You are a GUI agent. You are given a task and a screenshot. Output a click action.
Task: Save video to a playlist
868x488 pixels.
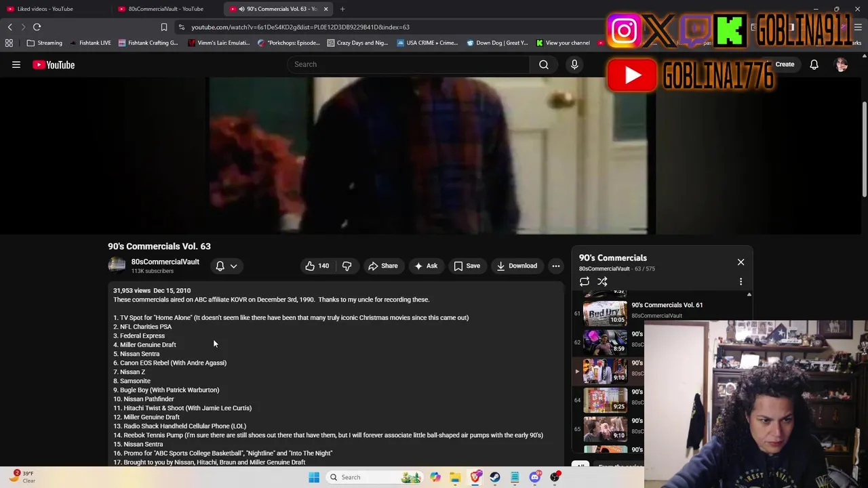pos(467,266)
